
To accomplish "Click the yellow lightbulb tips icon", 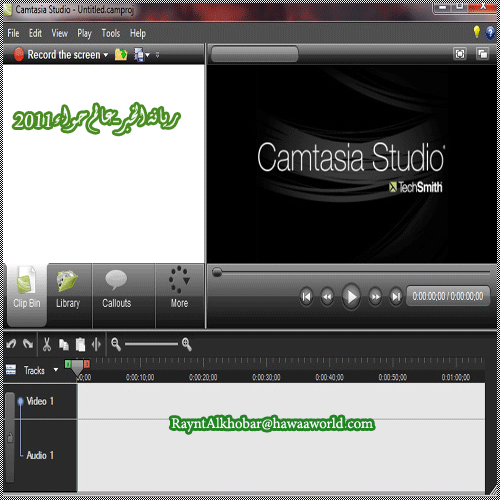I will (477, 32).
